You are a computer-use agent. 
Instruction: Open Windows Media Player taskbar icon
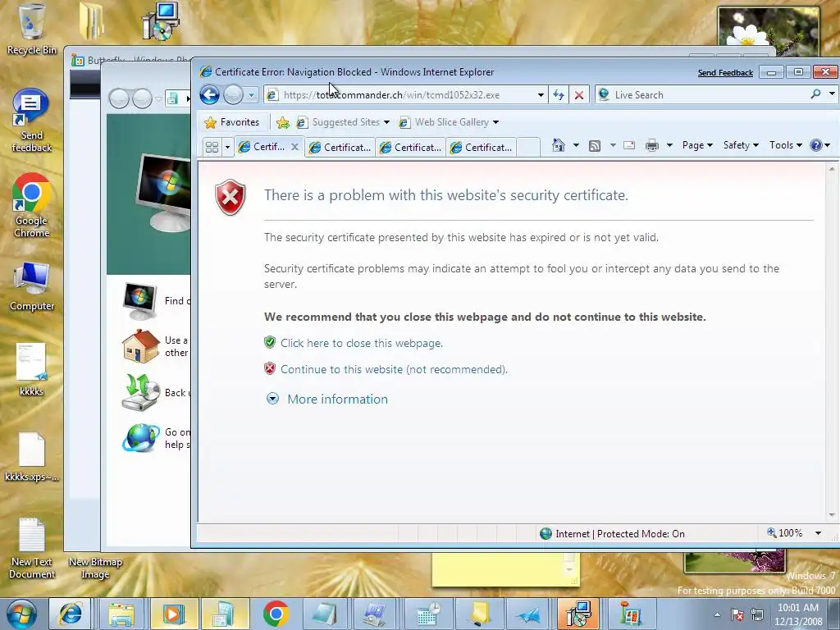point(173,614)
